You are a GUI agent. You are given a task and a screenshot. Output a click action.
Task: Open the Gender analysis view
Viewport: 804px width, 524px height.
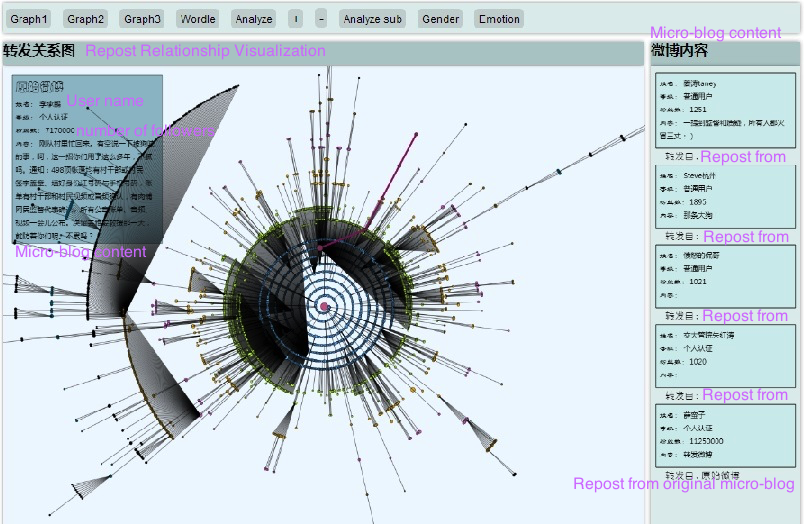pyautogui.click(x=440, y=19)
